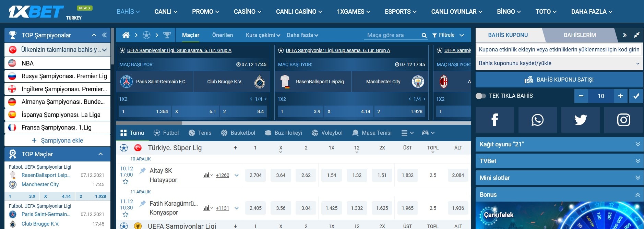The image size is (644, 229).
Task: Expand the Mini slotlar panel
Action: 559,178
